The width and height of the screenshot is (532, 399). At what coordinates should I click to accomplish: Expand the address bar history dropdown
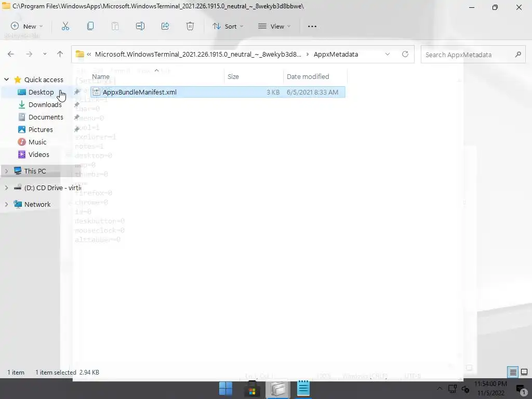[388, 54]
